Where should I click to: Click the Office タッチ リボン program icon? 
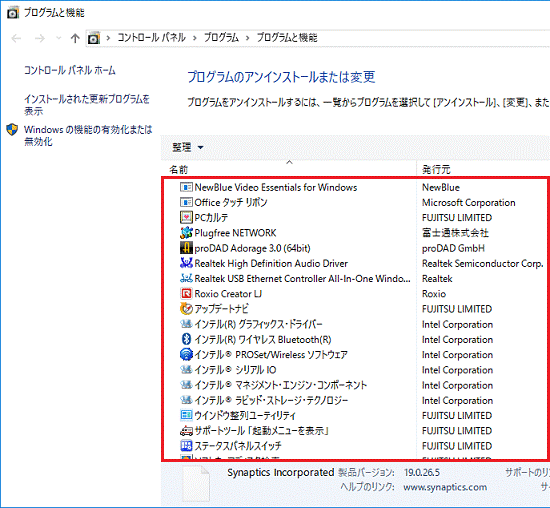186,202
